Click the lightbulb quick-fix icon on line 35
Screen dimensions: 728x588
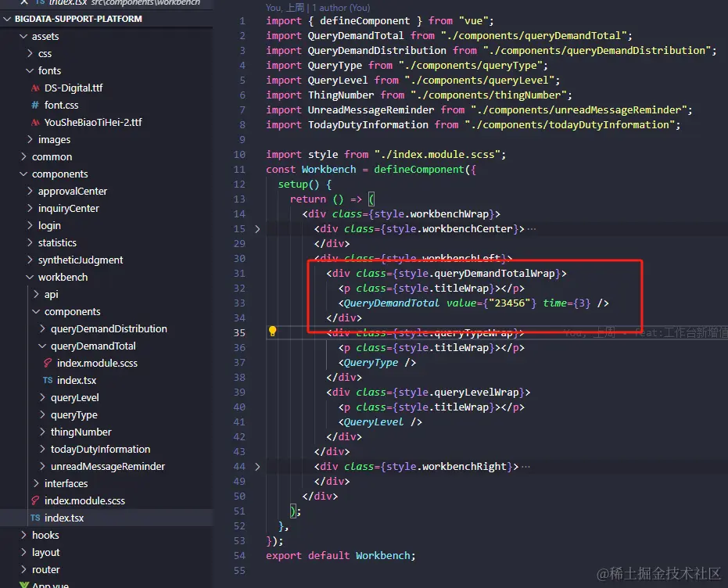[x=273, y=332]
